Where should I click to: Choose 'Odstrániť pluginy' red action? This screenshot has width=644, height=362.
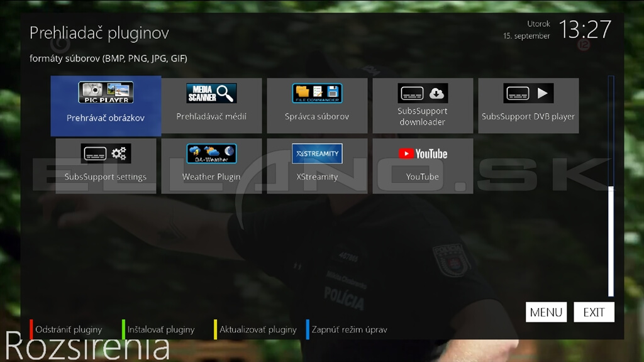(x=69, y=329)
